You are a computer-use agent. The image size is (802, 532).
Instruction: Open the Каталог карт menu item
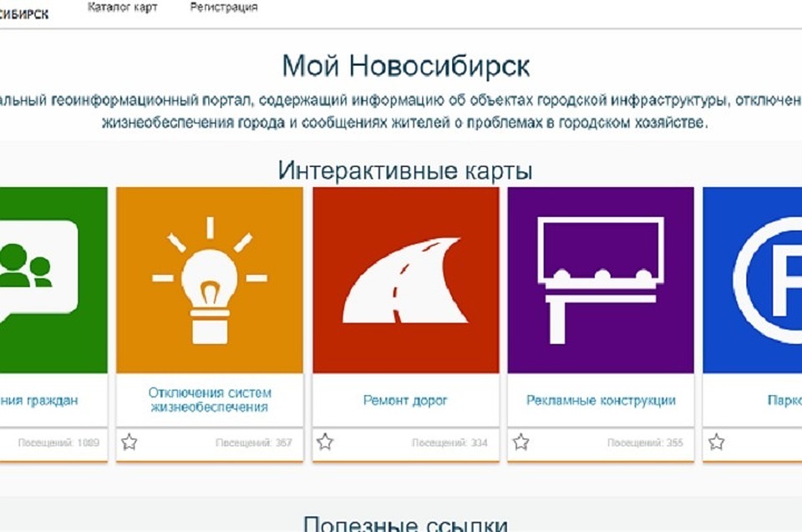[x=122, y=8]
